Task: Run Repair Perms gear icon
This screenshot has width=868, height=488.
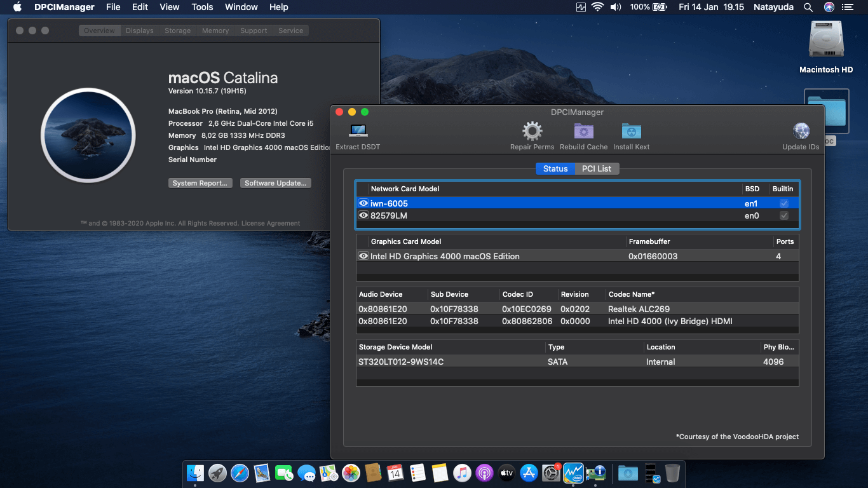Action: (532, 132)
